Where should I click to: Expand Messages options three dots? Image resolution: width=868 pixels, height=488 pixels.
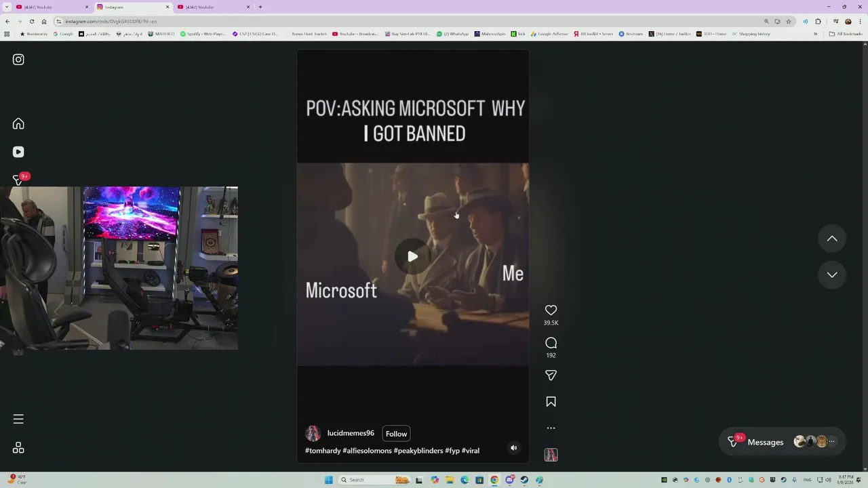pyautogui.click(x=831, y=442)
